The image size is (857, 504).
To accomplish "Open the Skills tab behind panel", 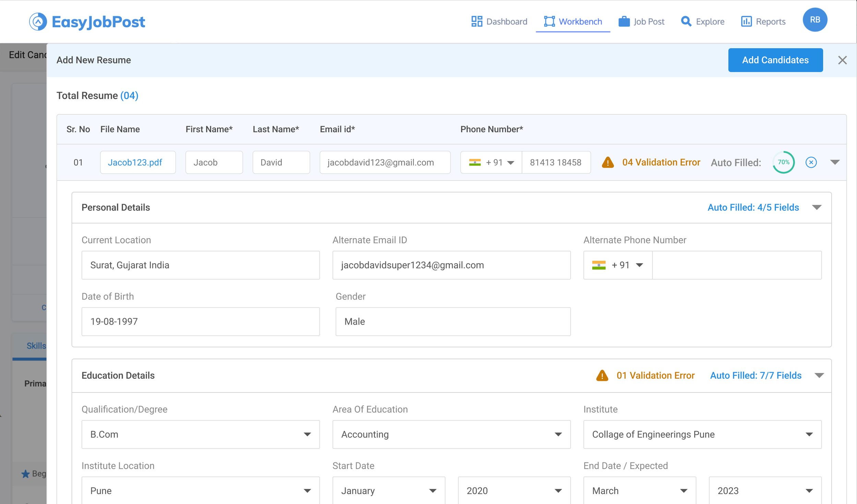I will (36, 346).
